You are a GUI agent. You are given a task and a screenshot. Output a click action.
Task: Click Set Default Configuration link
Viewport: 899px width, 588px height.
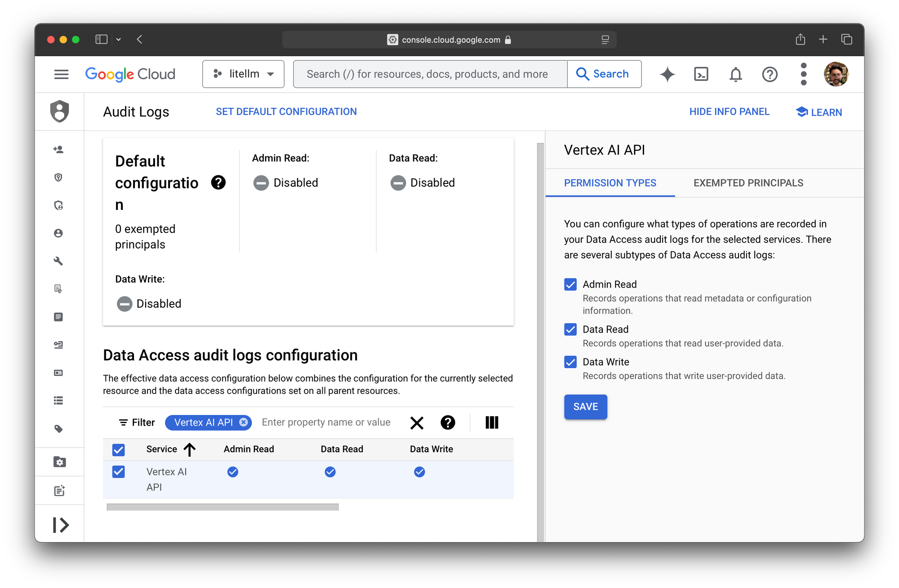286,111
